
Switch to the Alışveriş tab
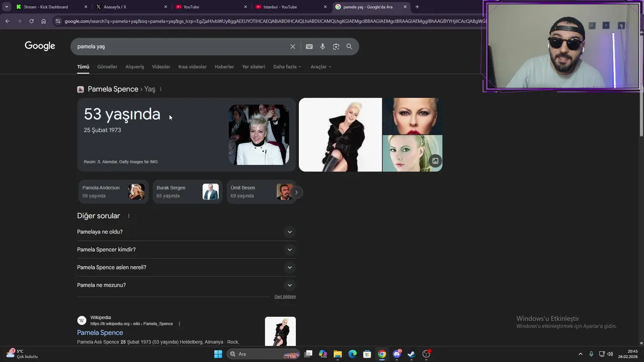point(135,67)
